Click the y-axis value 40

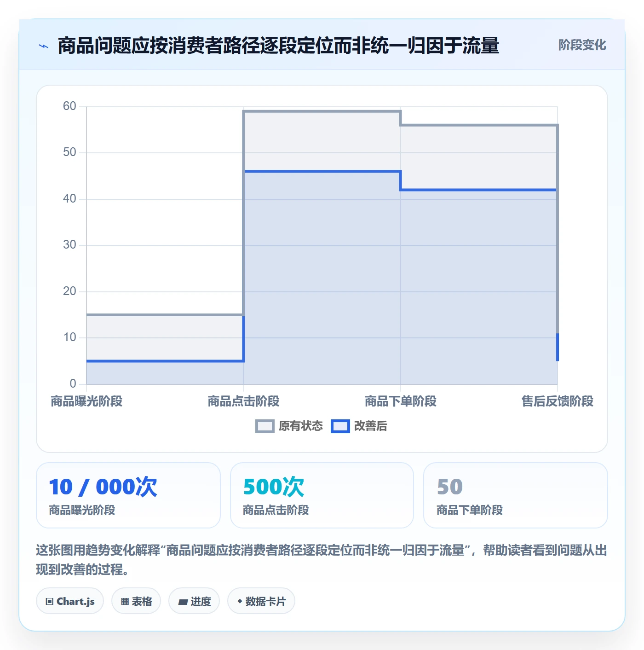(69, 199)
